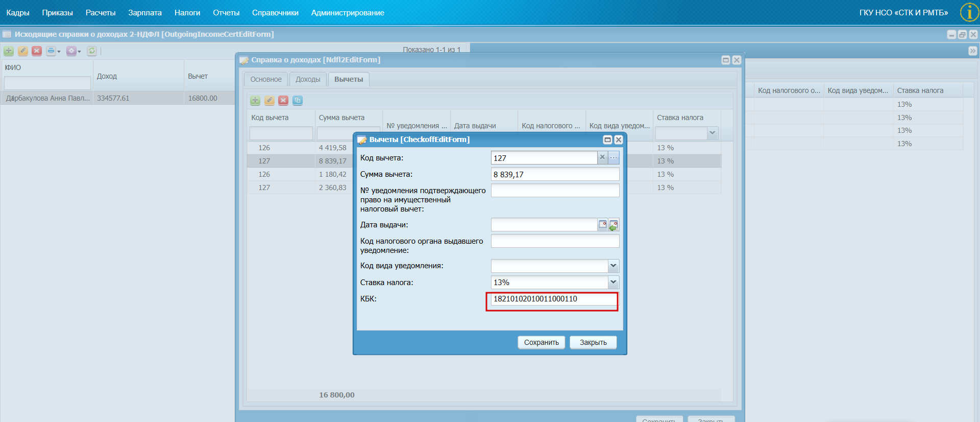Open the calendar picker for Дата выдачи
The height and width of the screenshot is (422, 980).
[x=603, y=224]
